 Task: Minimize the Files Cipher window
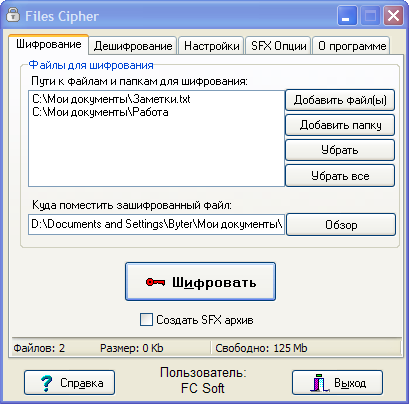(x=347, y=16)
